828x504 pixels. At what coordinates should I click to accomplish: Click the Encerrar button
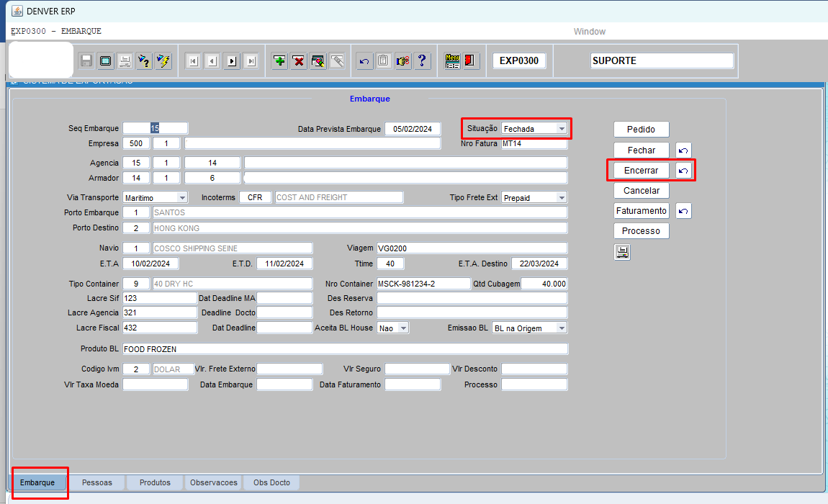(641, 171)
